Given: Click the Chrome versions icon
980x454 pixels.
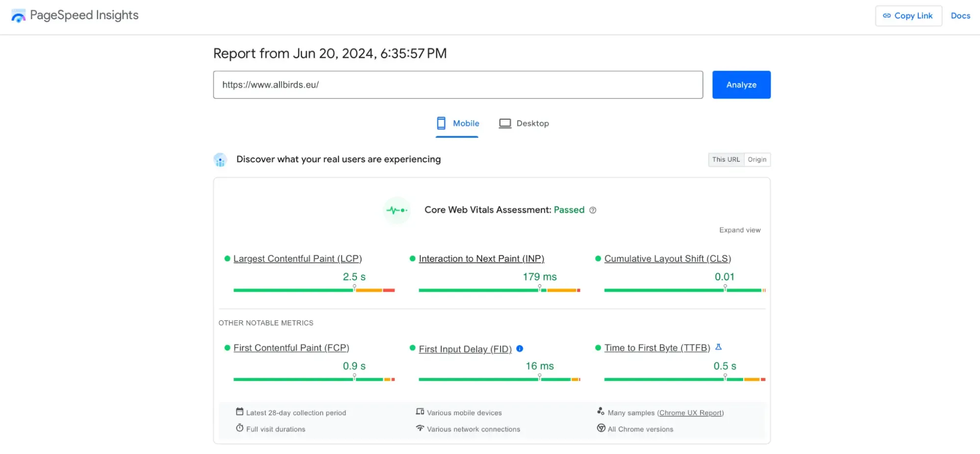Looking at the screenshot, I should pos(601,428).
